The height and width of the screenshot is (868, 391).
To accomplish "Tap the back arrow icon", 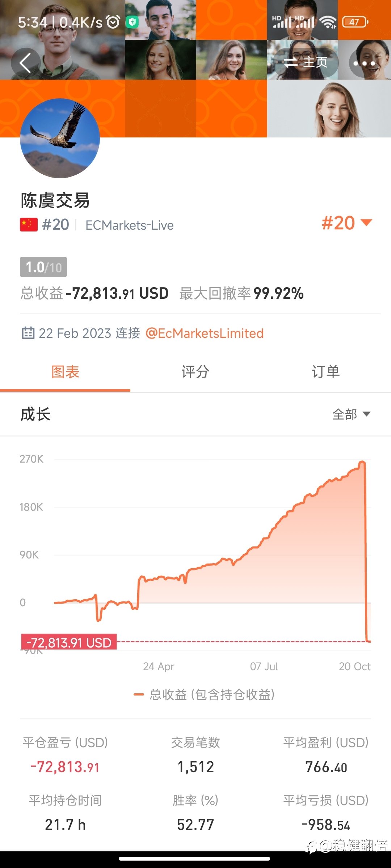I will 25,63.
